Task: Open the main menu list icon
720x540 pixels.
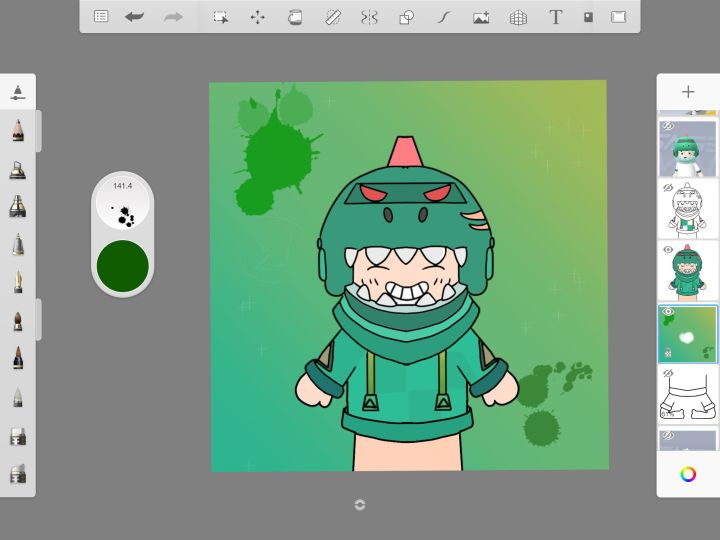Action: point(101,17)
